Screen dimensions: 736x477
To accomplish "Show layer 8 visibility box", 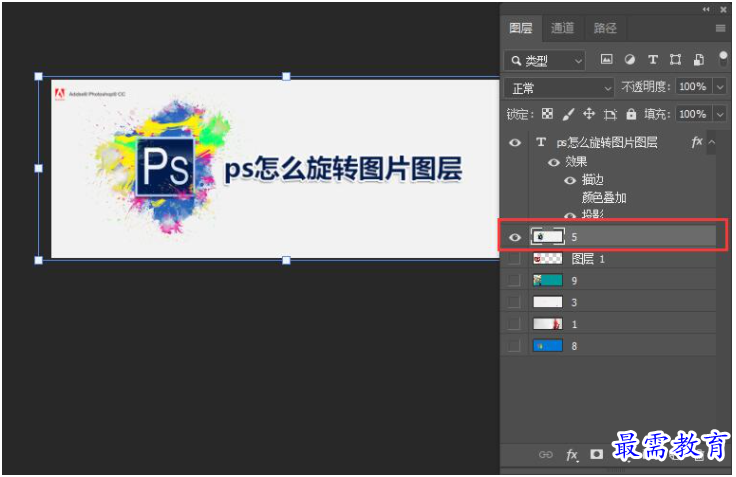I will coord(514,346).
